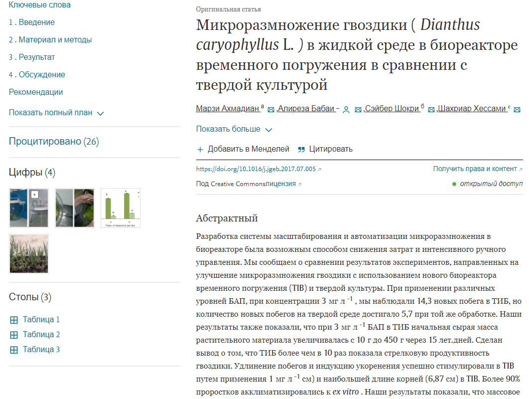Click table icon next to Таблица 3
The width and height of the screenshot is (532, 399).
14,350
